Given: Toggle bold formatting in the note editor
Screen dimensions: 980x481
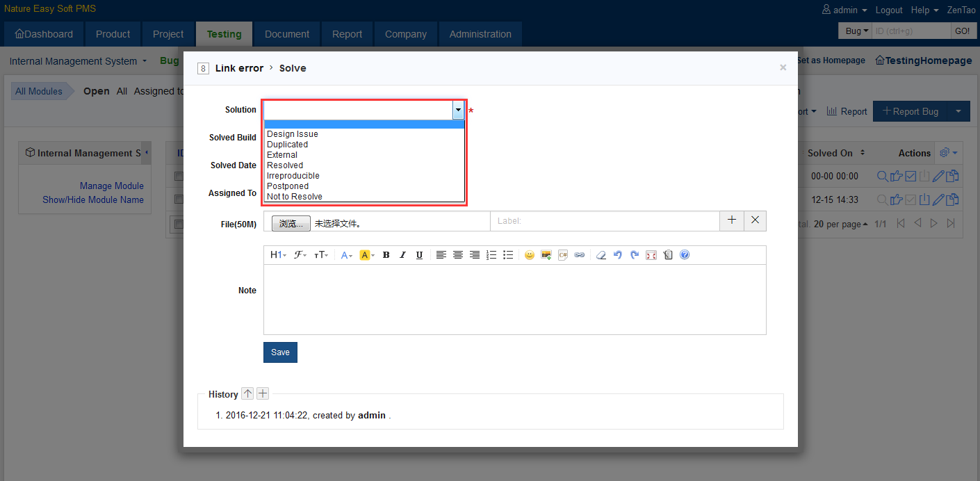Looking at the screenshot, I should (x=386, y=255).
